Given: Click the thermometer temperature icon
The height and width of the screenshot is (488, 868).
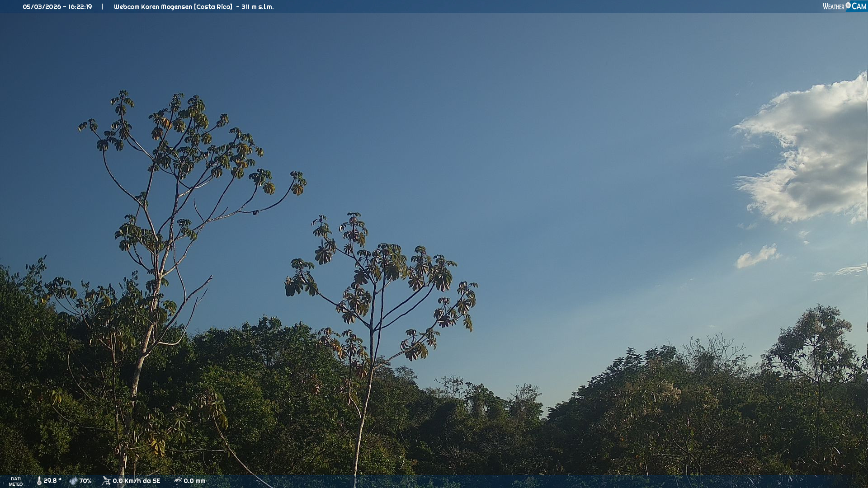Looking at the screenshot, I should pyautogui.click(x=39, y=481).
